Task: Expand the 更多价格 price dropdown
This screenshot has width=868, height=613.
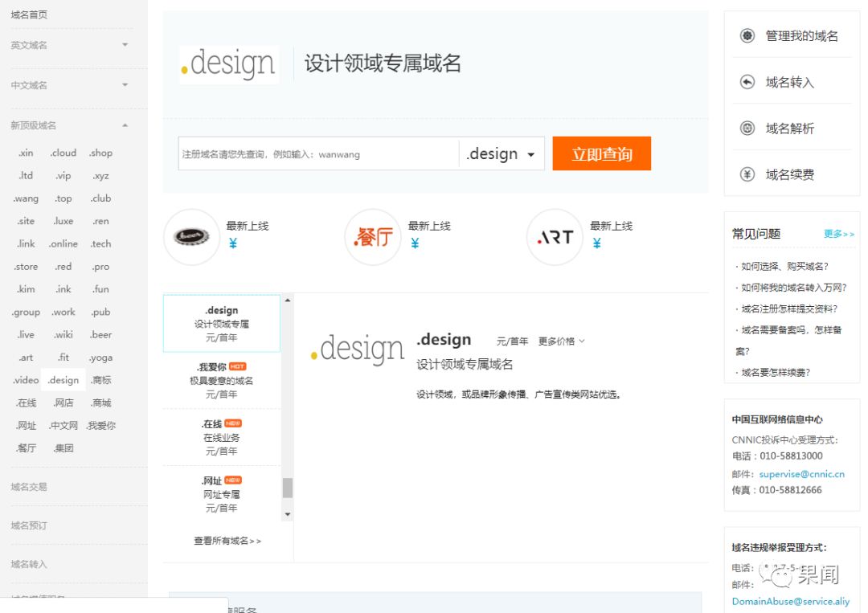Action: point(561,341)
